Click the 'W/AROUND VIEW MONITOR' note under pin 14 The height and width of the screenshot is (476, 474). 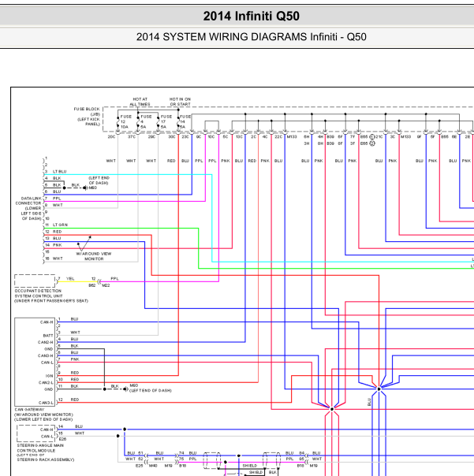click(x=94, y=256)
